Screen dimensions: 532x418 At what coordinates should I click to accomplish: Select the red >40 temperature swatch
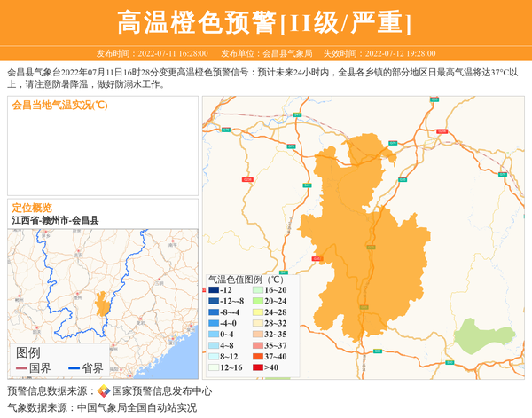tap(257, 367)
